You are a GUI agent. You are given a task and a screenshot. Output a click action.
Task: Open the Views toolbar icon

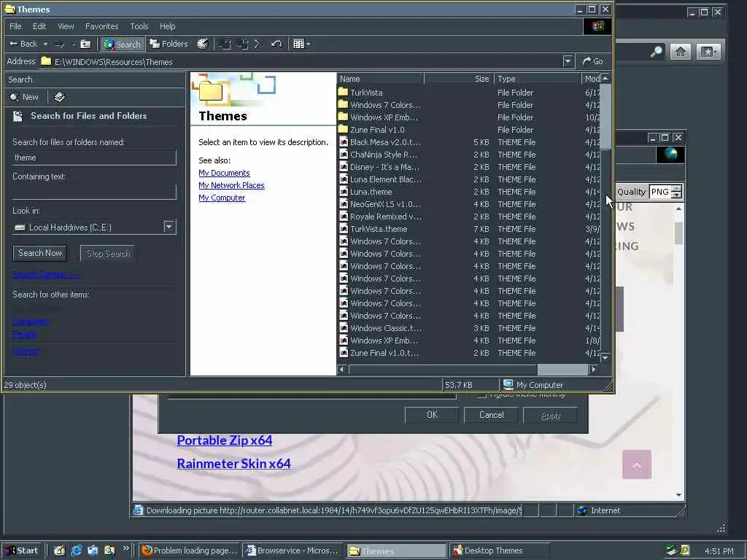coord(298,44)
